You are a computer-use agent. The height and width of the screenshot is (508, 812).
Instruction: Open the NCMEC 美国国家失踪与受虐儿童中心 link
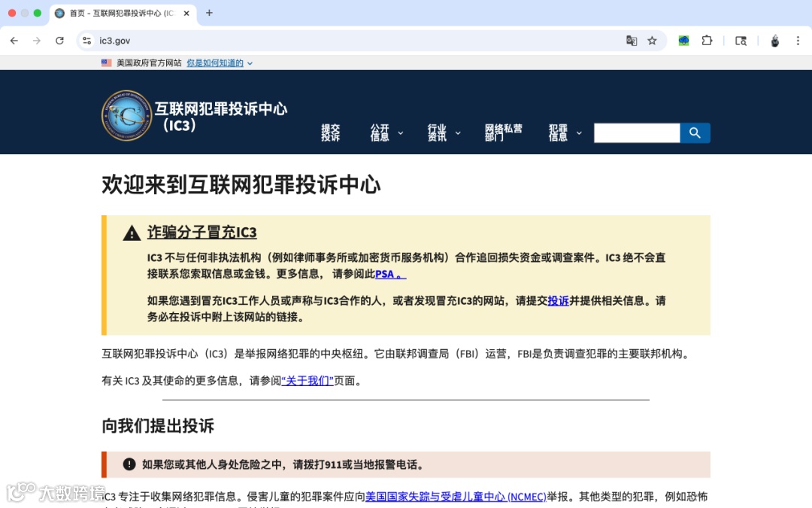[456, 497]
